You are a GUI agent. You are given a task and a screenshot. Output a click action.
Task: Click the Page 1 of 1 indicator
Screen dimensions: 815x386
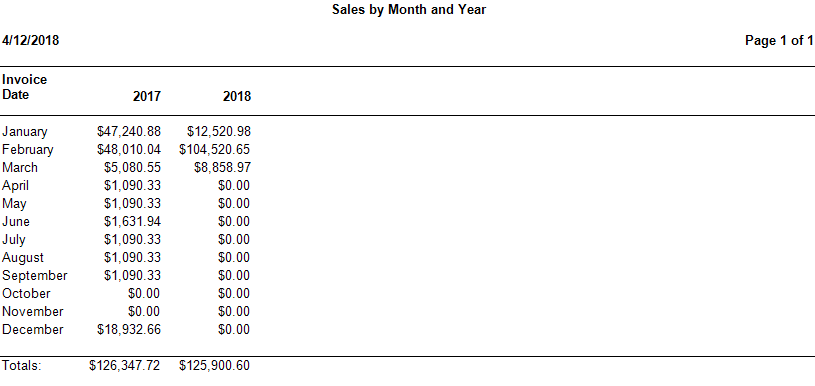point(779,41)
